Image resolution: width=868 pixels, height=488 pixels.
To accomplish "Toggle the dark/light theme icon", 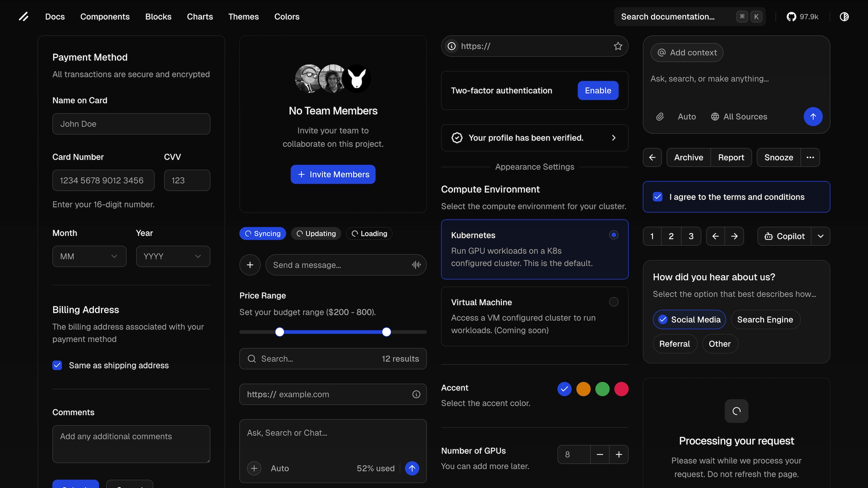I will 844,16.
